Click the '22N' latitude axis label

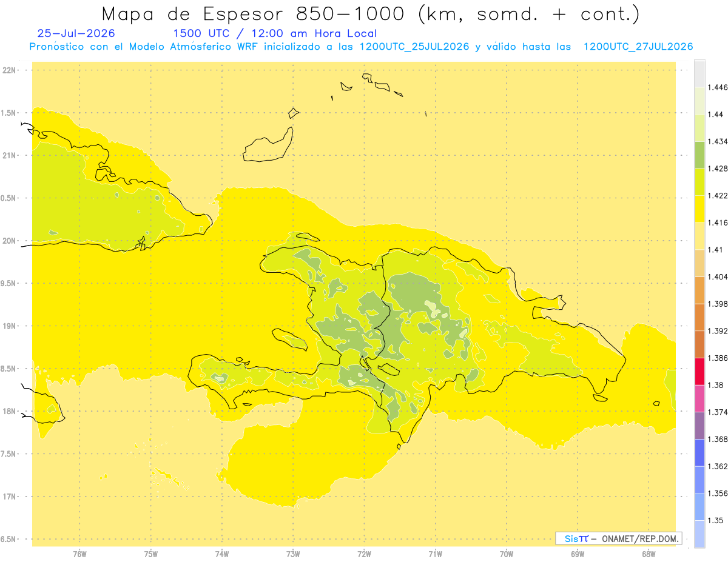[x=9, y=70]
